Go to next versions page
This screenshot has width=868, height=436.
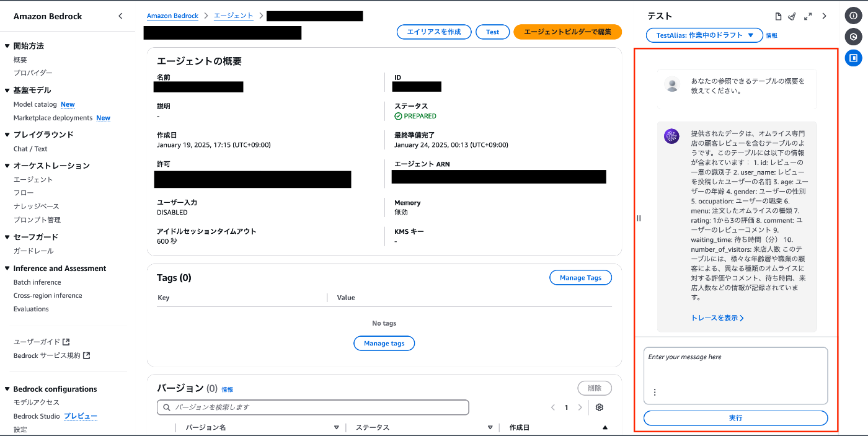[x=580, y=407]
